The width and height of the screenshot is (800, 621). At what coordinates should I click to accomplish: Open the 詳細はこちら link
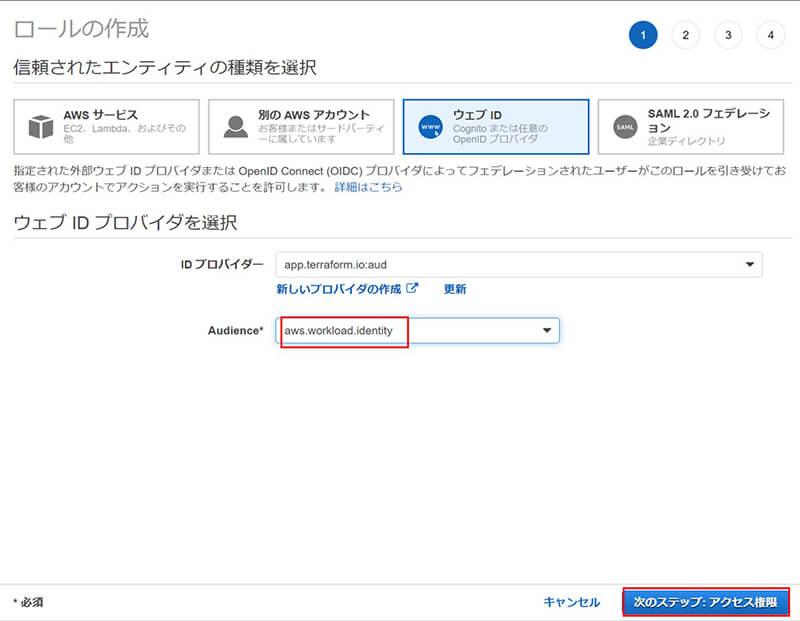click(368, 187)
